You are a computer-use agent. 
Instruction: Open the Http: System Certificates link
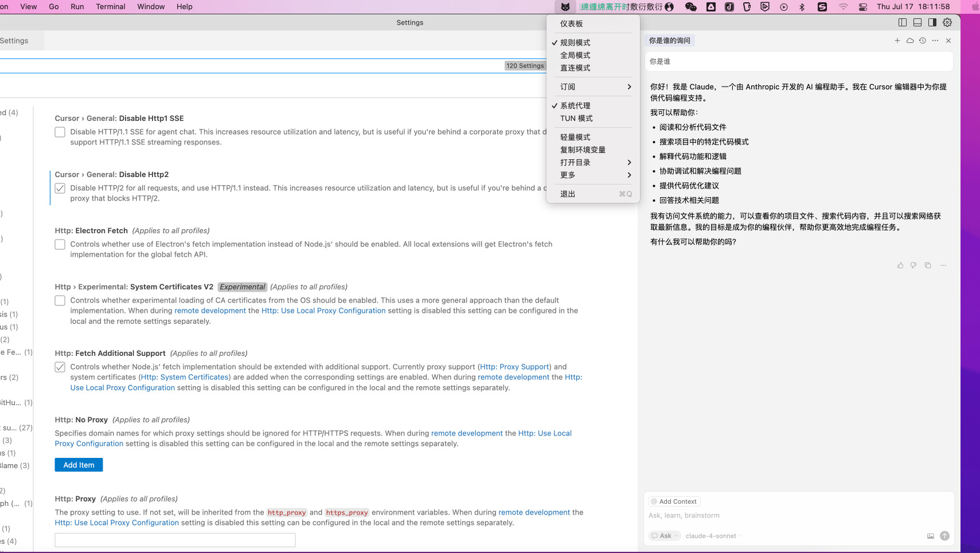[184, 377]
